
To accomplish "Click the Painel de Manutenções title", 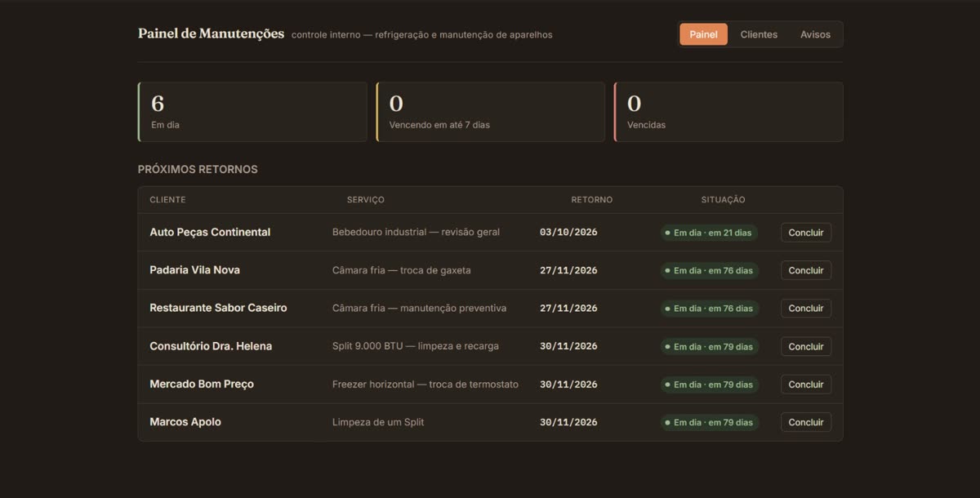I will 211,33.
